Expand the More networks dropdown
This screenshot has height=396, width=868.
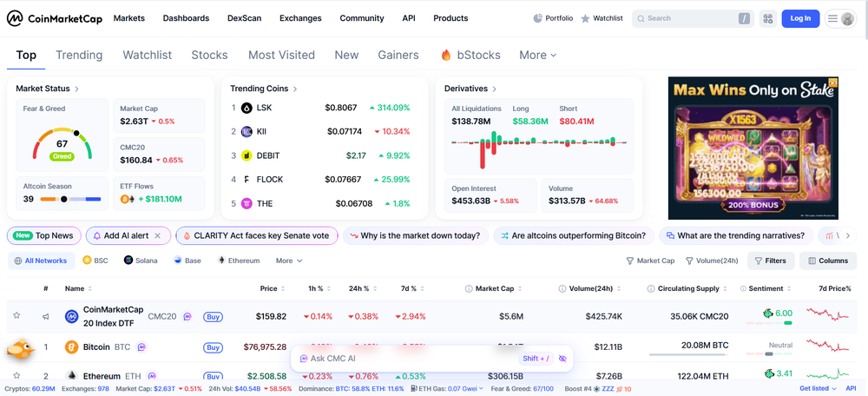pos(289,261)
